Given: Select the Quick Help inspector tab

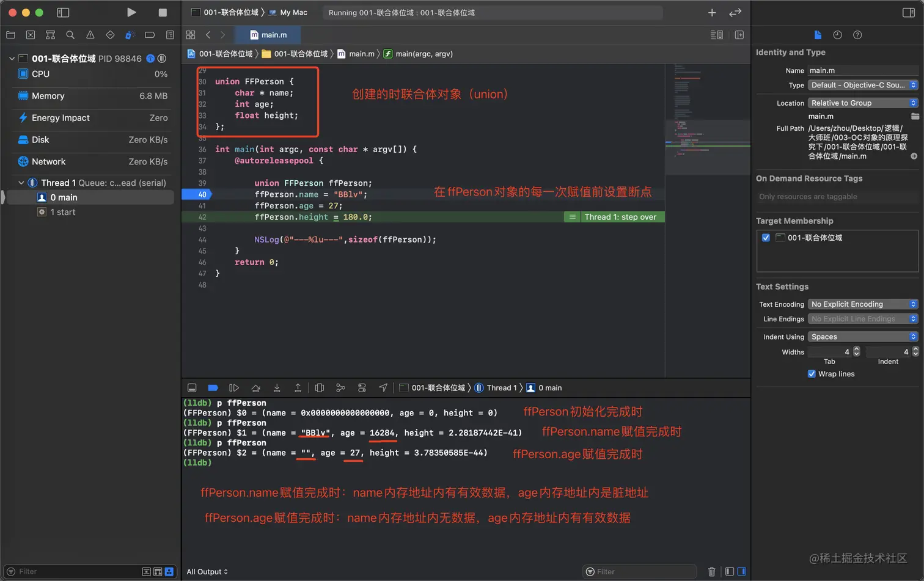Looking at the screenshot, I should click(857, 35).
